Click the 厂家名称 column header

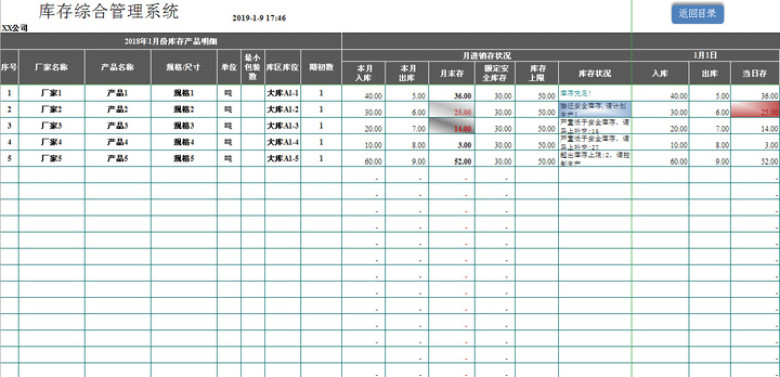52,67
